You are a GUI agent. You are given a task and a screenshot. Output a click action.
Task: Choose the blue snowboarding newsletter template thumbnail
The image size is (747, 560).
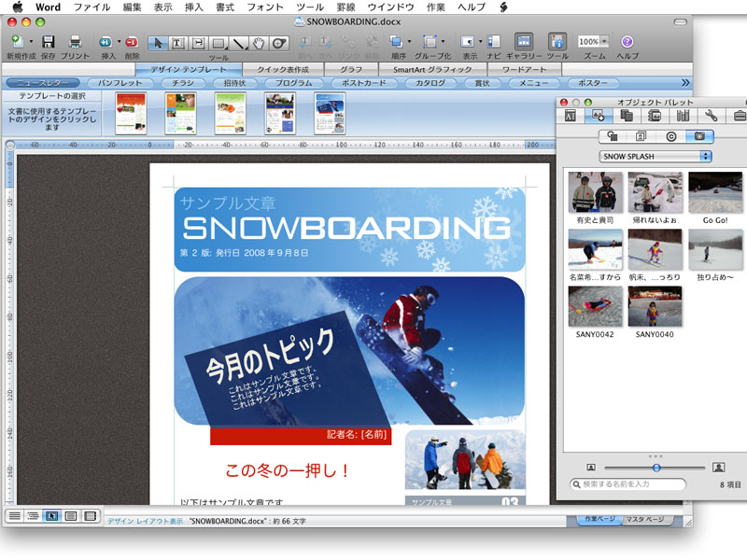[330, 114]
